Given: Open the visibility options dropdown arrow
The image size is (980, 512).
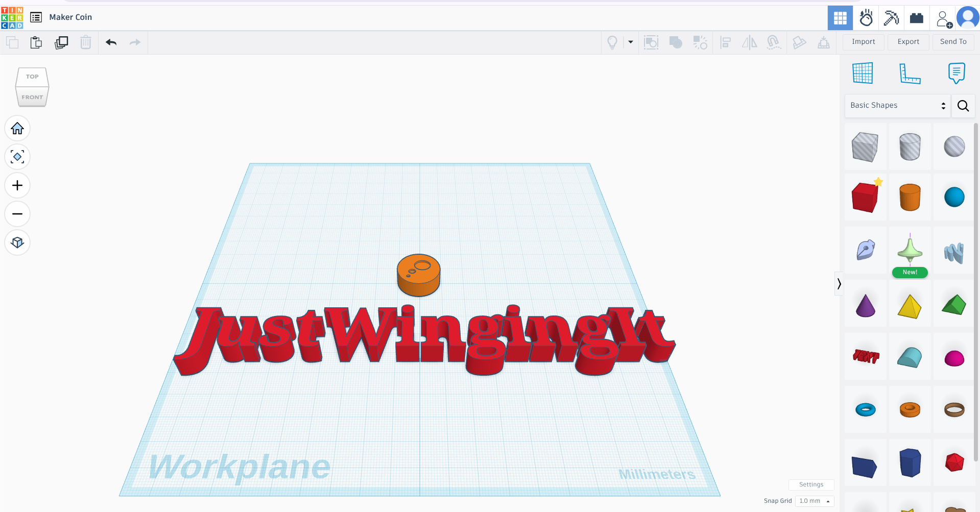Looking at the screenshot, I should (631, 42).
